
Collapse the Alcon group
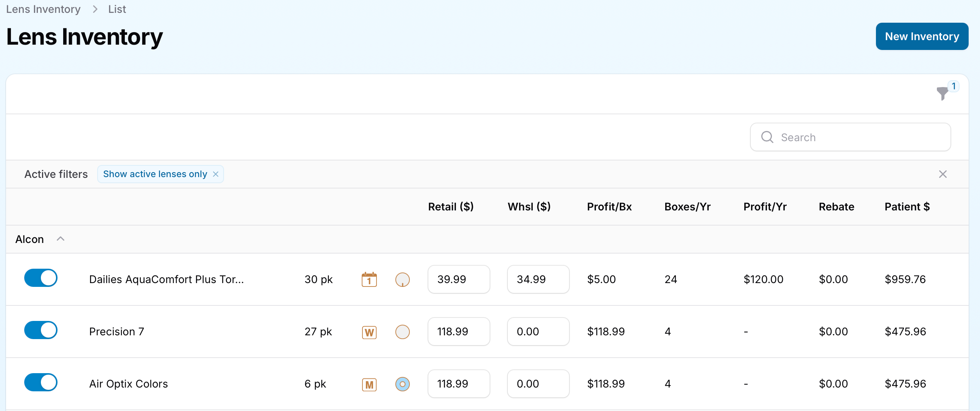click(61, 238)
